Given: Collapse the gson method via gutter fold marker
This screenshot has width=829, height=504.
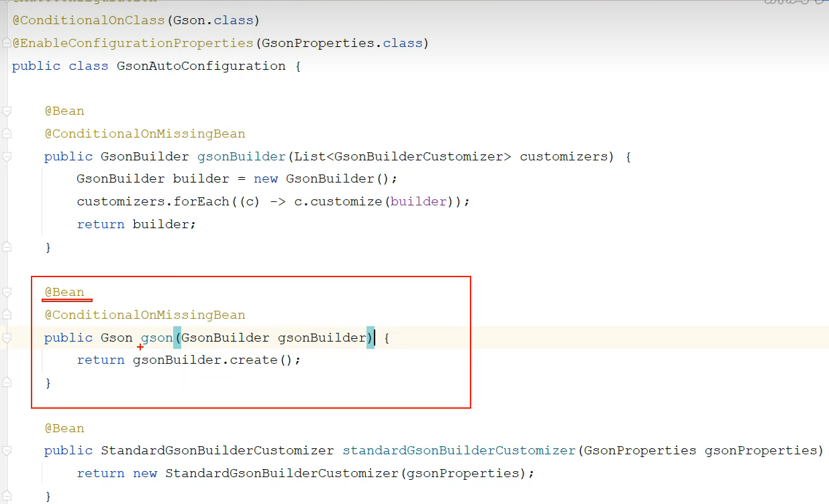Looking at the screenshot, I should pyautogui.click(x=7, y=338).
